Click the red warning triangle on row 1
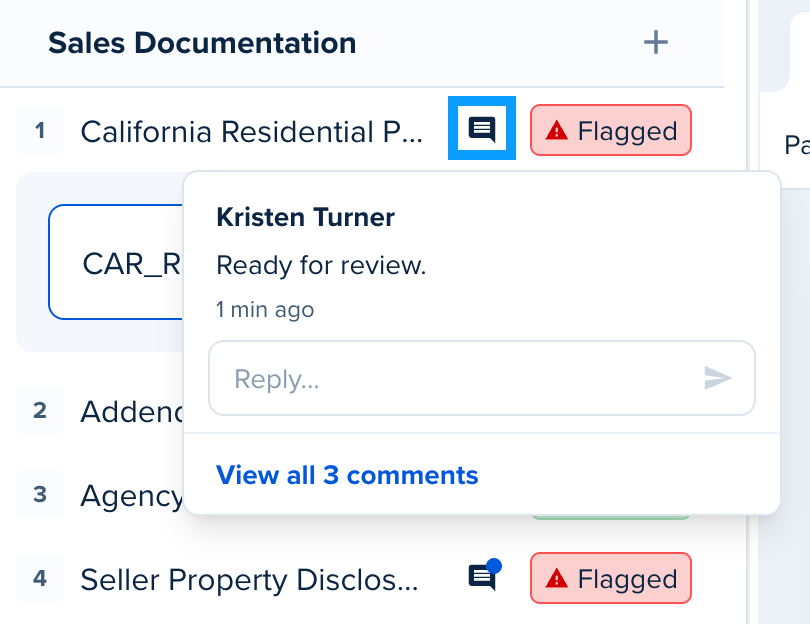Viewport: 810px width, 624px height. (556, 130)
